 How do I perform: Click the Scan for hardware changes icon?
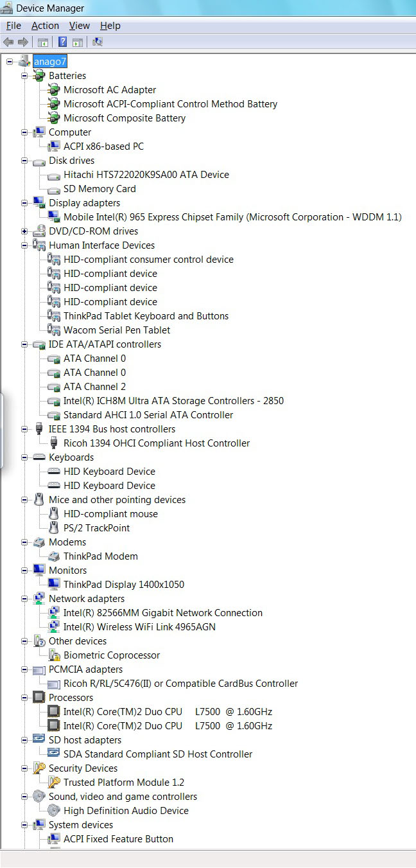pyautogui.click(x=98, y=42)
